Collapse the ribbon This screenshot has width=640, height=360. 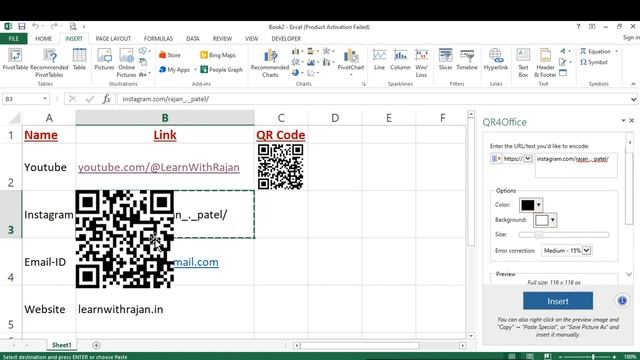pyautogui.click(x=633, y=84)
